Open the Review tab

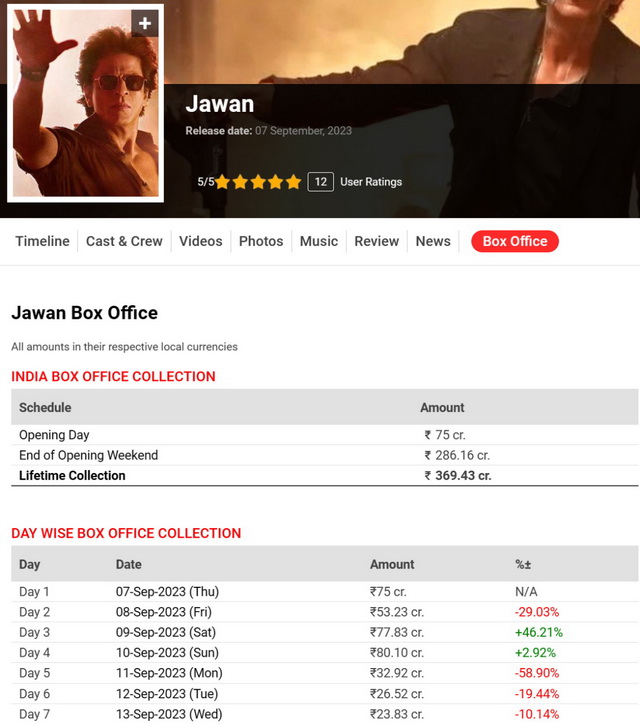click(377, 241)
